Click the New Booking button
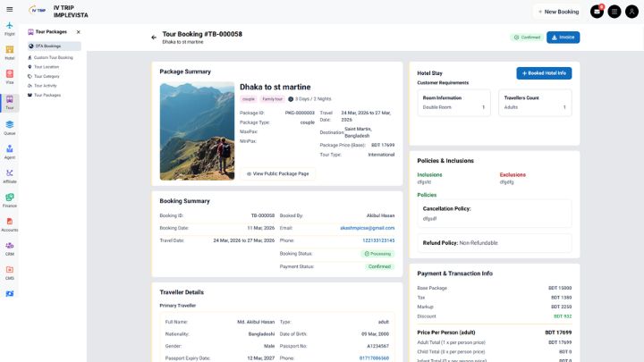 pyautogui.click(x=557, y=12)
